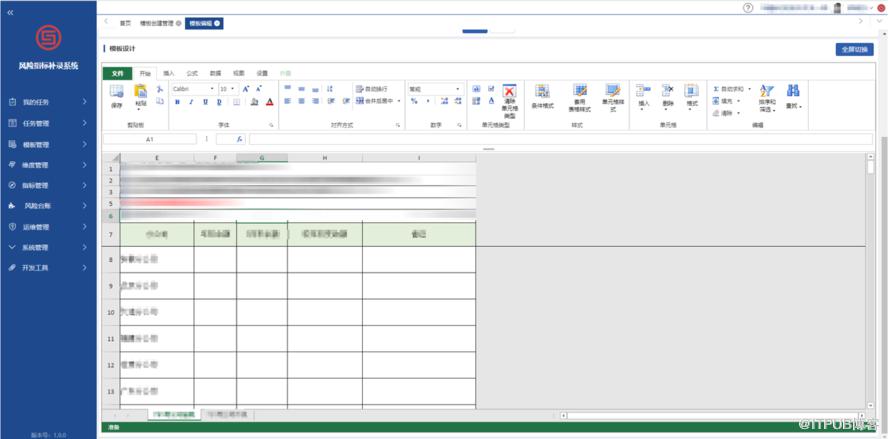Click the red X clear cell type icon

510,91
